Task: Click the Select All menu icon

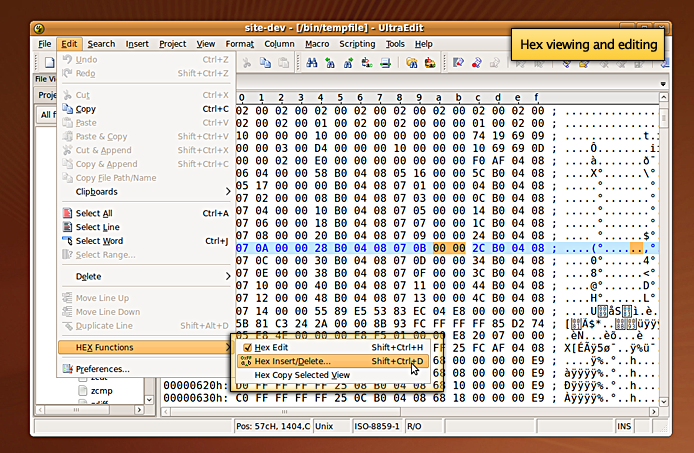Action: [67, 213]
